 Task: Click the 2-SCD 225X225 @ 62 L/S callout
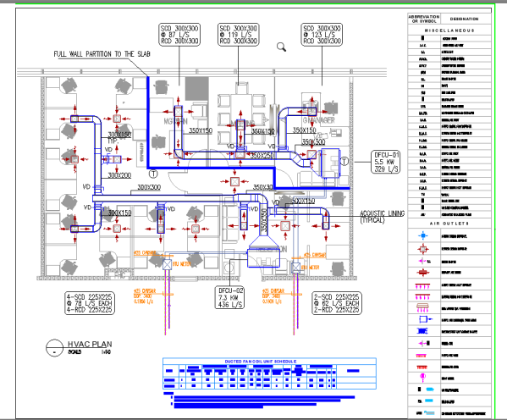[x=337, y=303]
